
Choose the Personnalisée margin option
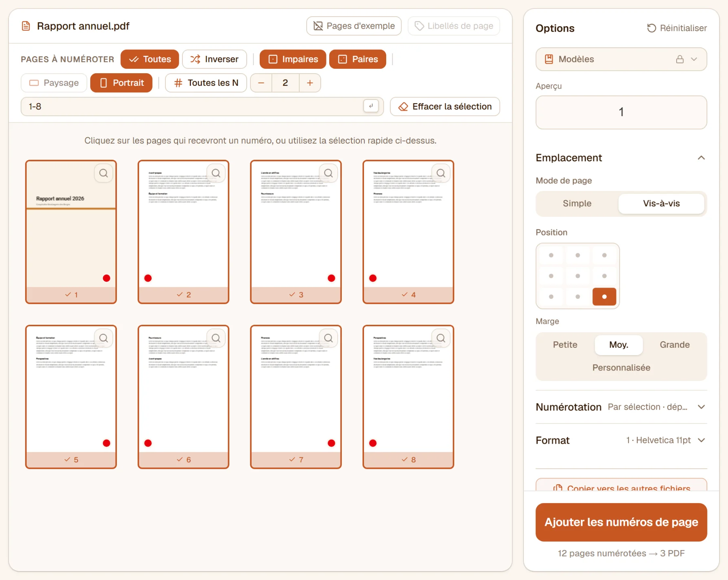click(x=621, y=368)
